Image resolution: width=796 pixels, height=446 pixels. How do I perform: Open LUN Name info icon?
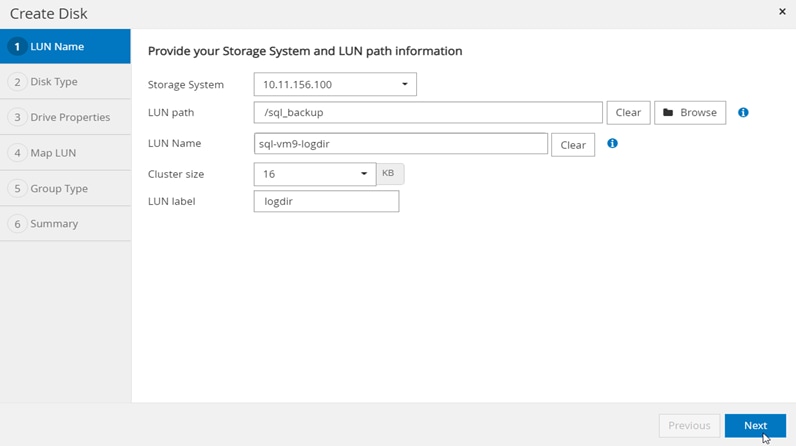[x=612, y=144]
